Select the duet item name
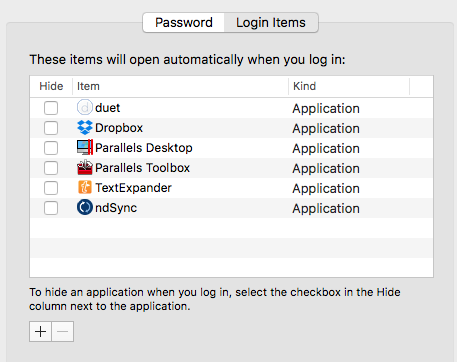 click(x=107, y=108)
